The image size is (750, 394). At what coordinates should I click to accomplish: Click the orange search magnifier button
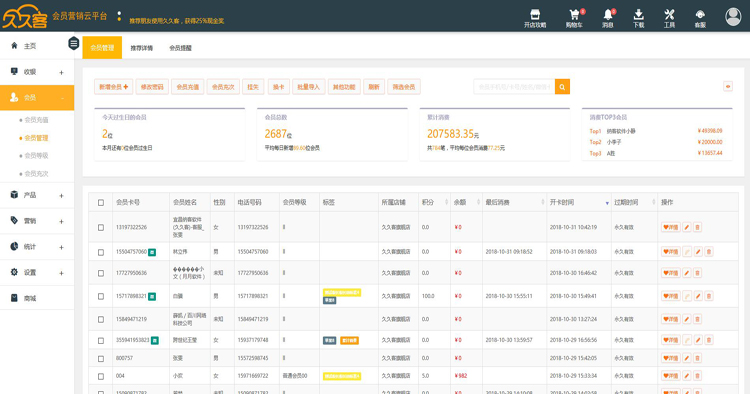point(562,87)
